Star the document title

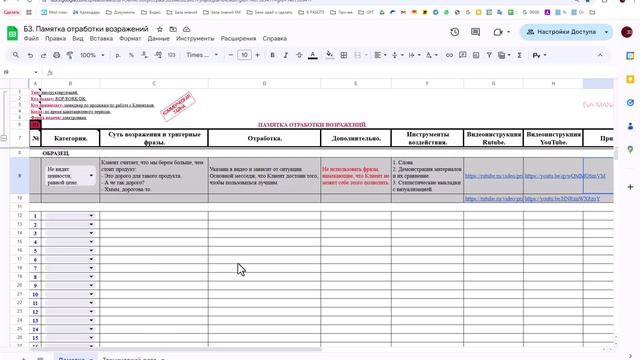(160, 29)
